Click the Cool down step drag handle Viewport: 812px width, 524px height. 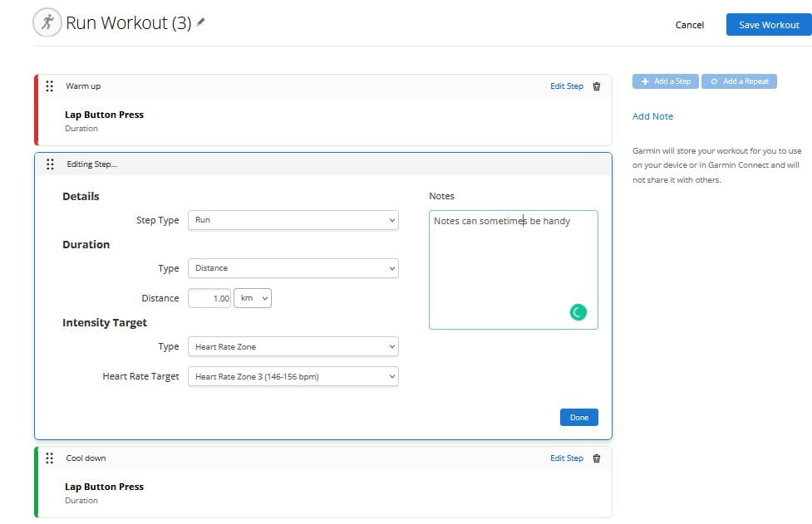50,458
